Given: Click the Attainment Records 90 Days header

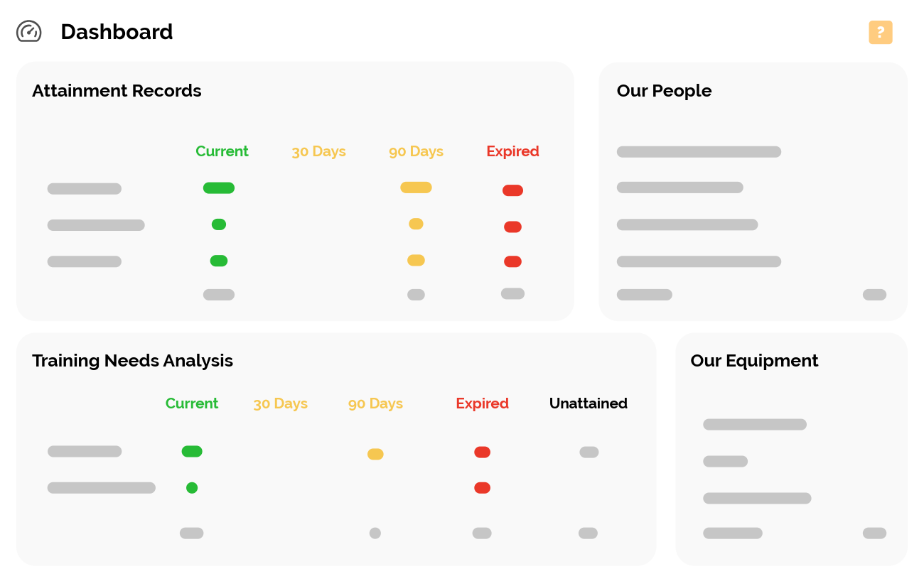Looking at the screenshot, I should click(x=416, y=151).
